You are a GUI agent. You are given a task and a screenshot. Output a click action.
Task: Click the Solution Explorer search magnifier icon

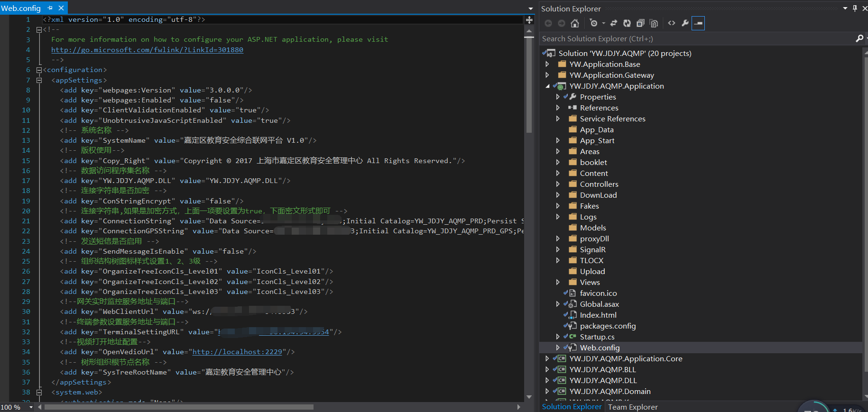tap(859, 38)
